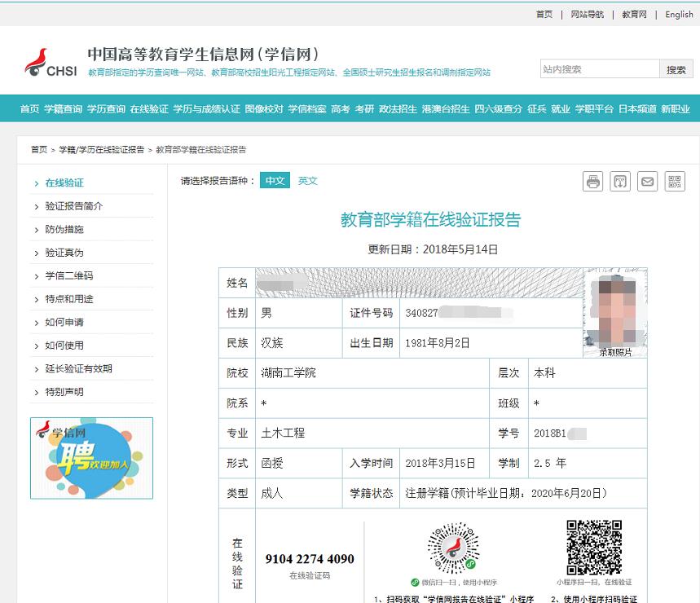Go to 首页 in the teal navigation bar

29,109
